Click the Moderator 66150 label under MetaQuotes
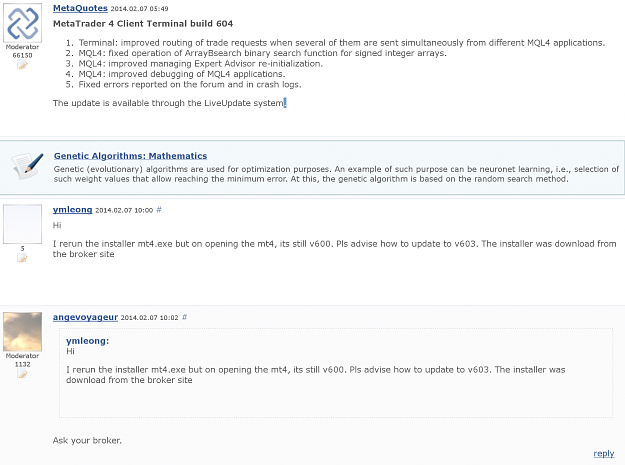The height and width of the screenshot is (465, 625). click(22, 51)
